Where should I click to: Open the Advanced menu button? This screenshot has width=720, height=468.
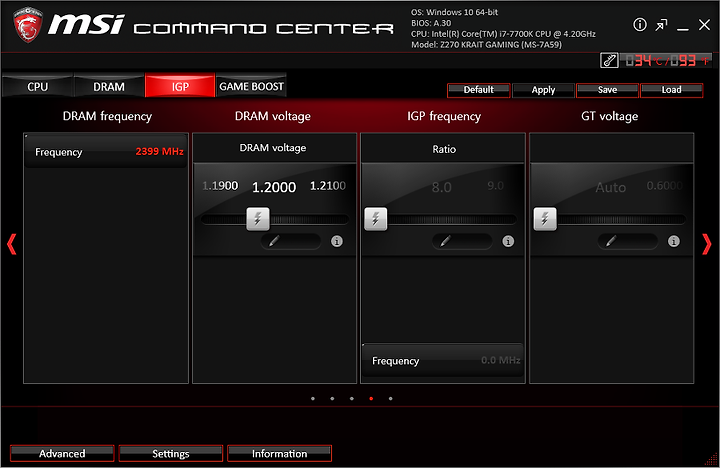62,453
